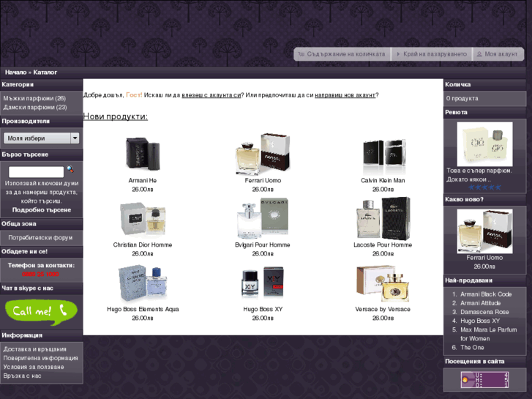Viewport: 532px width, 399px height.
Task: Click the Ревюта box heading
Action: (456, 112)
